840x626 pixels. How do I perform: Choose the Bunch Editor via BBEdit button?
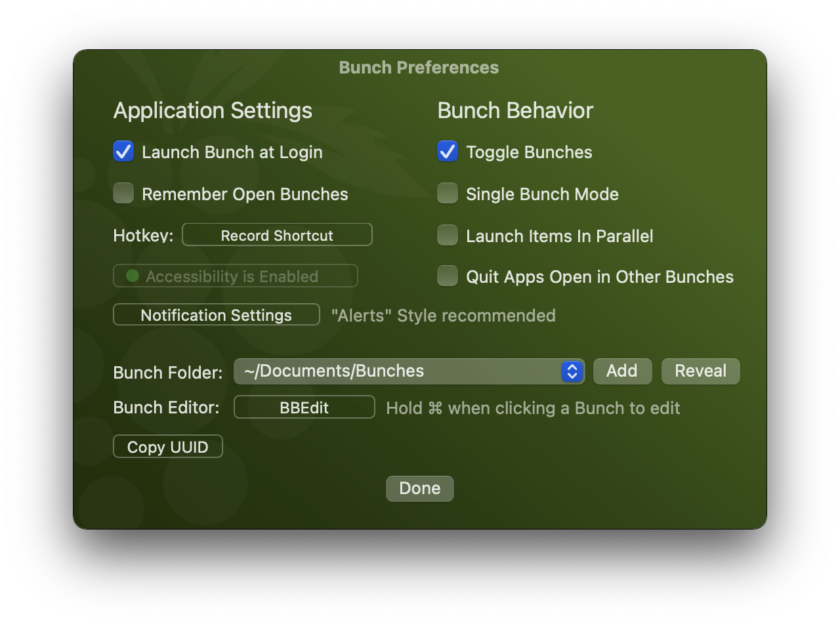click(x=304, y=407)
